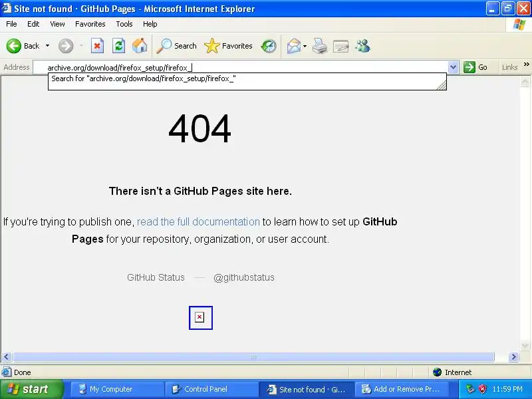Switch to My Computer taskbar button

tap(117, 389)
